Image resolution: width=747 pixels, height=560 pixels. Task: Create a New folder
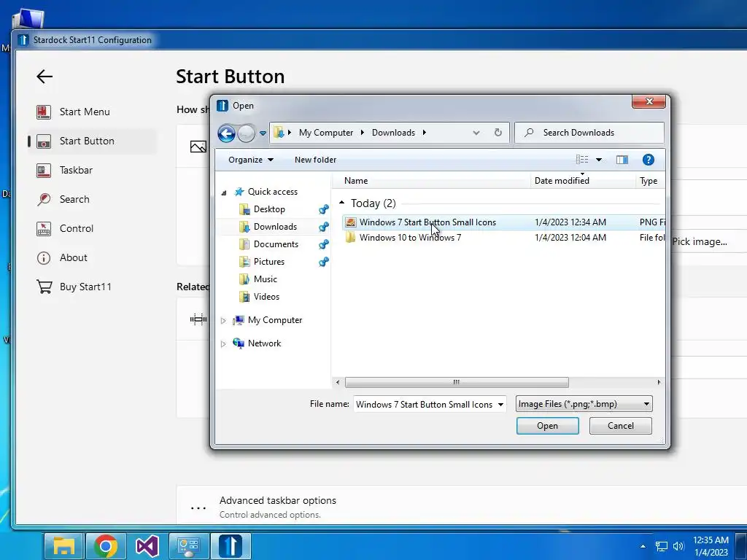point(315,160)
